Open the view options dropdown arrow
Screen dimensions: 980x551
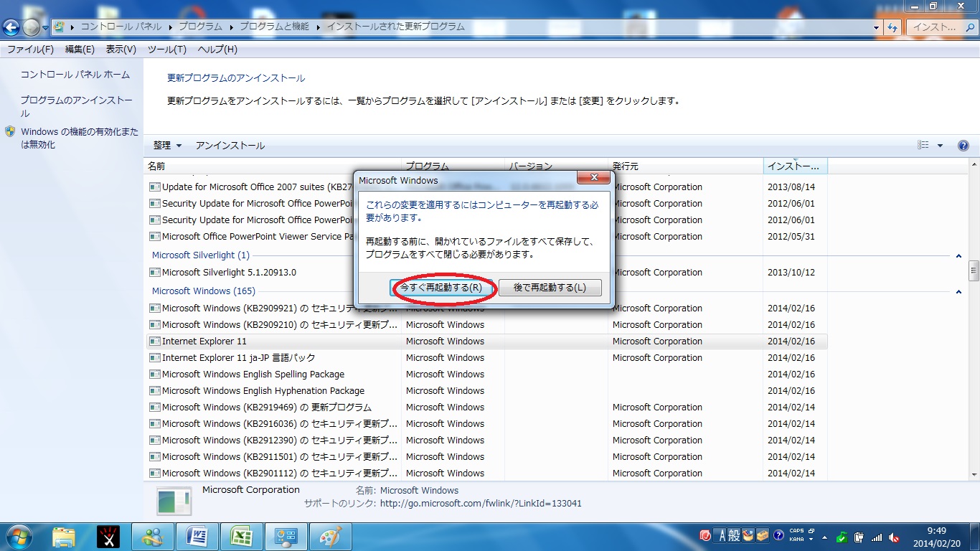tap(940, 146)
